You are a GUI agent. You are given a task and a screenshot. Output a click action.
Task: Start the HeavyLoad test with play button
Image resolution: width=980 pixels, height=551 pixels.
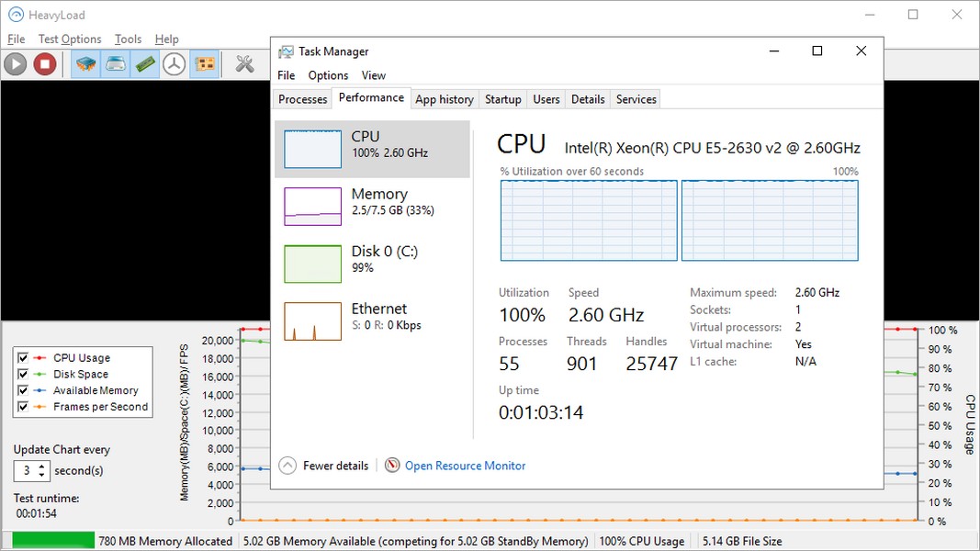click(15, 63)
